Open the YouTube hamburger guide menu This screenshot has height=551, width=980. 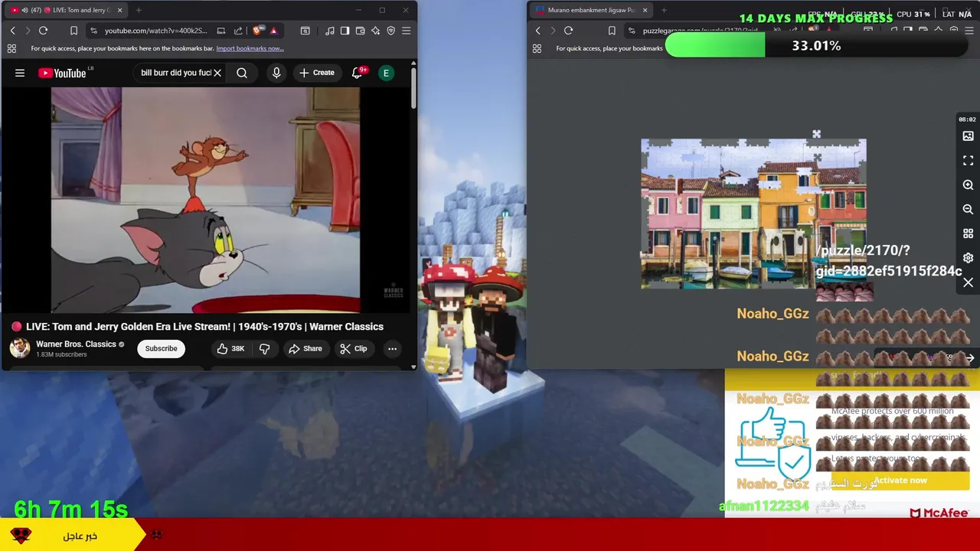tap(20, 73)
